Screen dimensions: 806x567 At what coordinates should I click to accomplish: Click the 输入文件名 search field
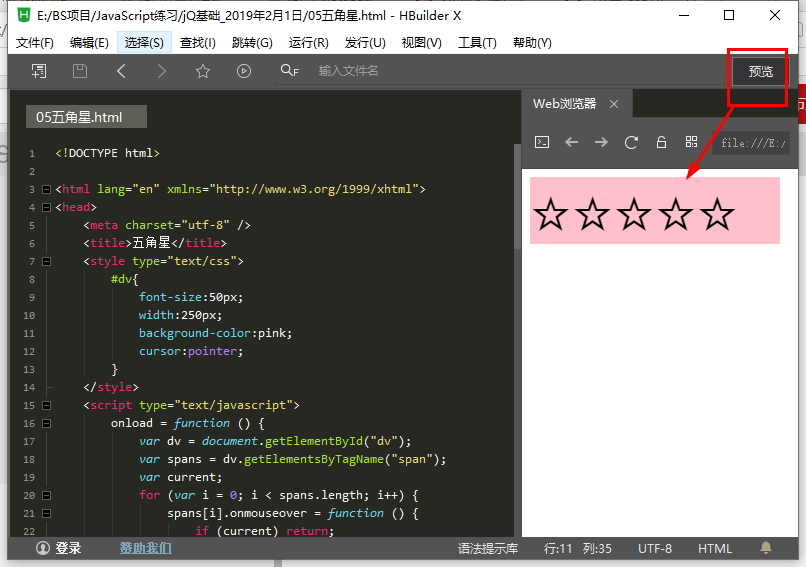[x=499, y=71]
